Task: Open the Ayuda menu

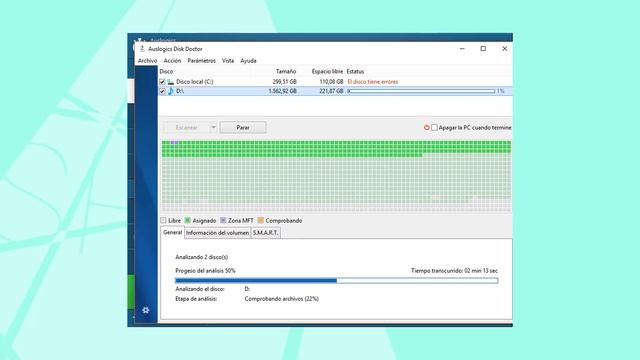Action: click(x=248, y=60)
